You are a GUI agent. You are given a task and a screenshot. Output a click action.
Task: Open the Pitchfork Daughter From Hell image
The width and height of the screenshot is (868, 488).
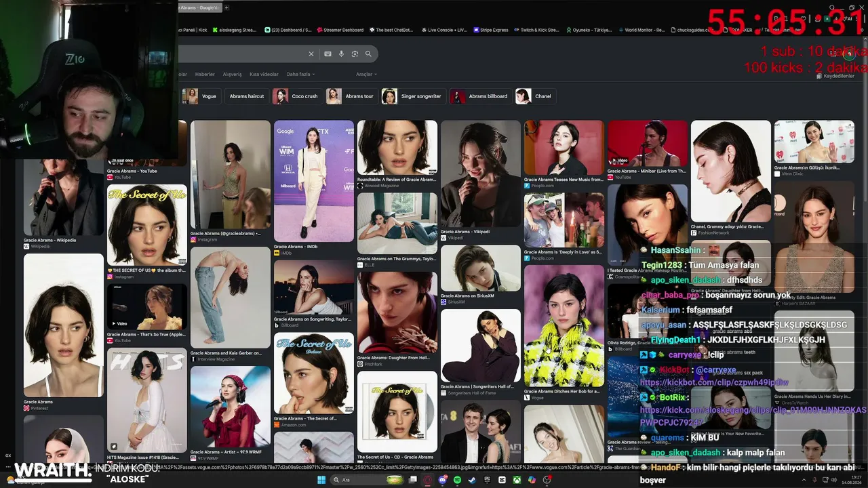(x=397, y=312)
